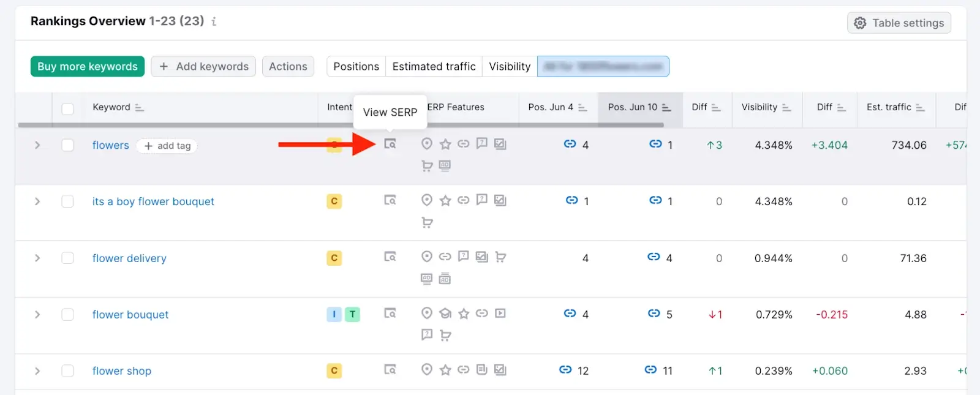Screen dimensions: 980x395
Task: Expand the flower bouquet row
Action: [x=37, y=314]
